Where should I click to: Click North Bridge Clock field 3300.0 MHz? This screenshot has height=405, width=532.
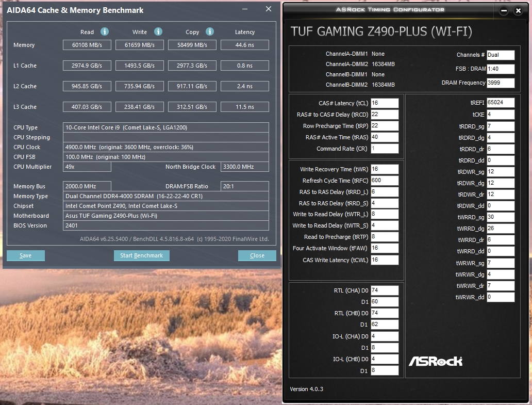[x=245, y=167]
